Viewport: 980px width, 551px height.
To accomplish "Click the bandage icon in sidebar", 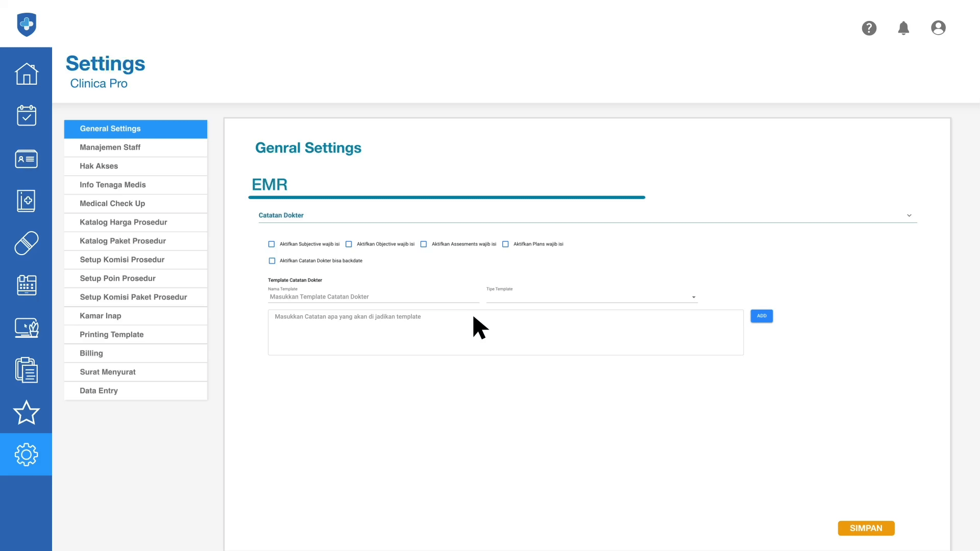I will pyautogui.click(x=26, y=243).
